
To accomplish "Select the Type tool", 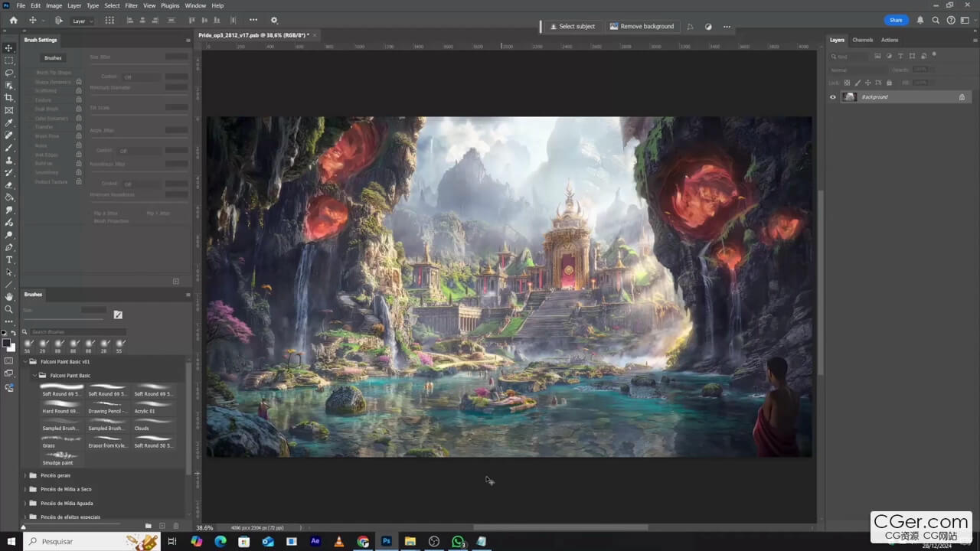I will (9, 260).
